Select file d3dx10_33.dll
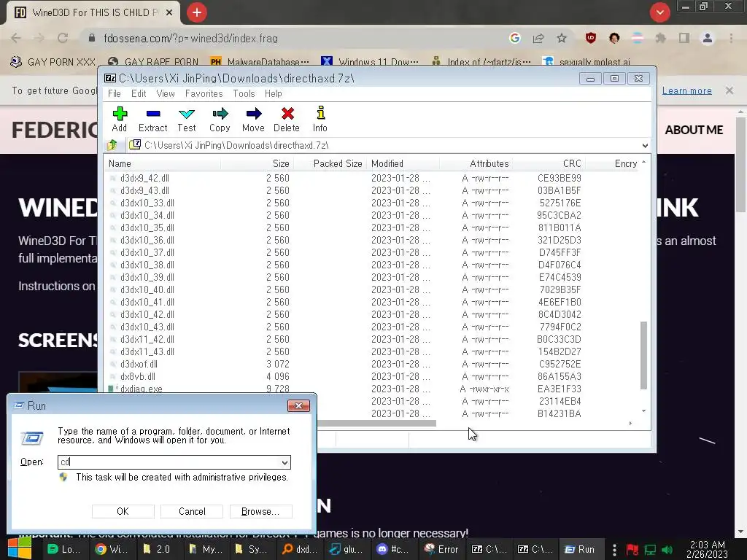 147,203
